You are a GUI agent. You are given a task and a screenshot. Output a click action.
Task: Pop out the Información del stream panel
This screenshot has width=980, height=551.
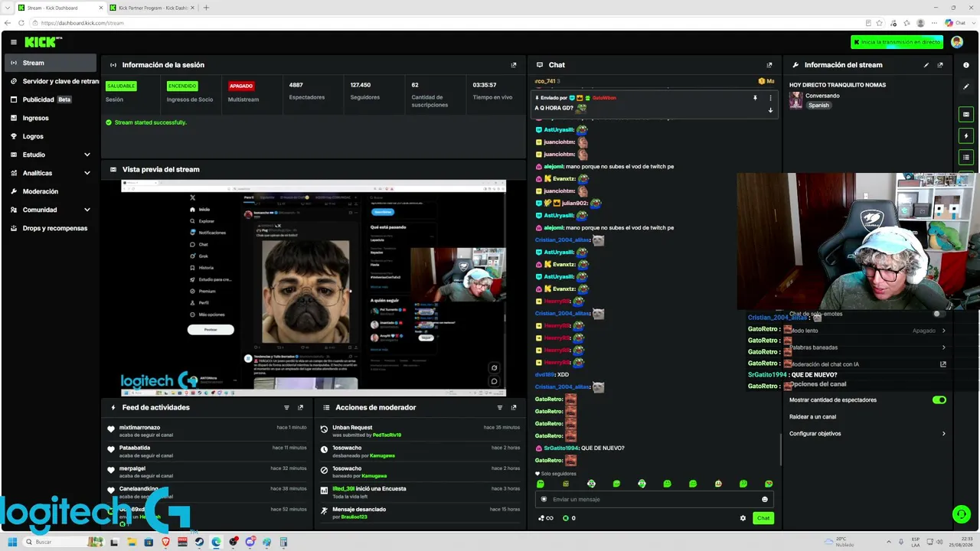[x=940, y=65]
